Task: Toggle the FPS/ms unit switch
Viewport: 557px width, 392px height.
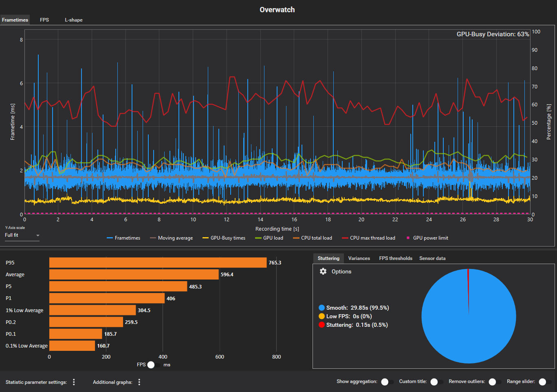Action: pyautogui.click(x=154, y=365)
